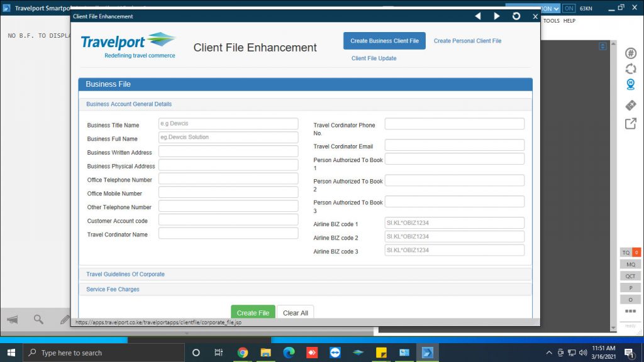Click the Clear All button
Image resolution: width=644 pixels, height=362 pixels.
(x=296, y=312)
